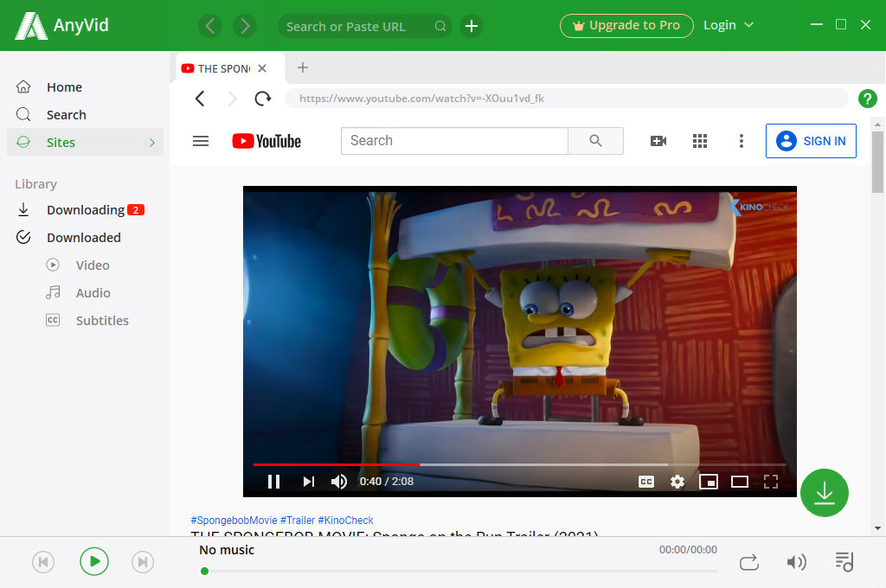886x588 pixels.
Task: Enter YouTube full screen
Action: pos(771,482)
